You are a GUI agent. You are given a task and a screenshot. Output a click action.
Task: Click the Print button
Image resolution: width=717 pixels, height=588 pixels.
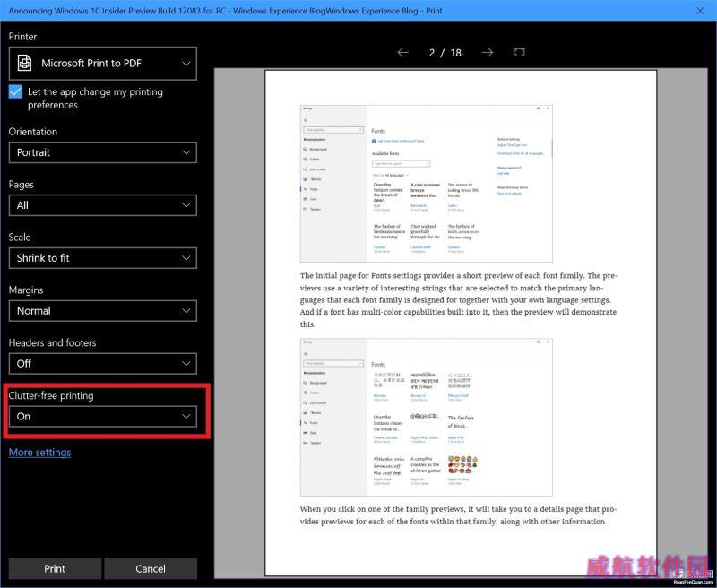coord(55,568)
